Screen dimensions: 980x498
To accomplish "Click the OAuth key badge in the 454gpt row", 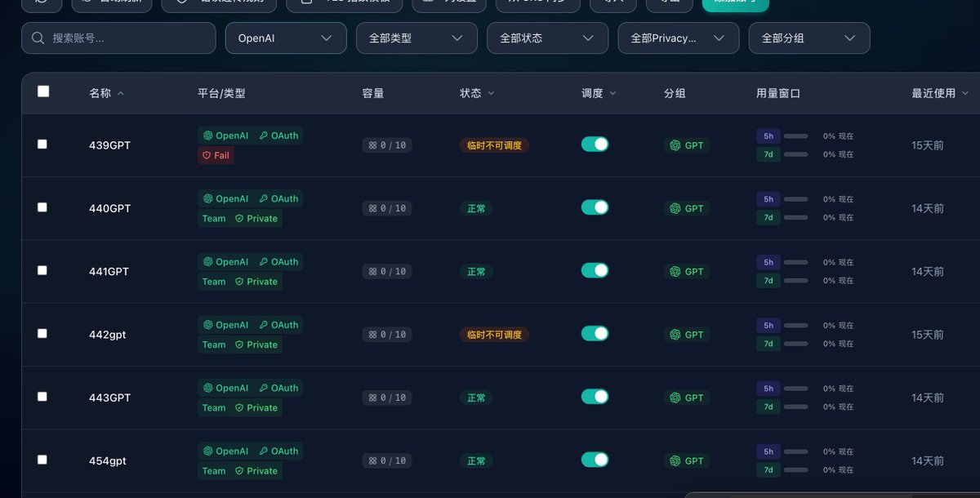I will 278,451.
